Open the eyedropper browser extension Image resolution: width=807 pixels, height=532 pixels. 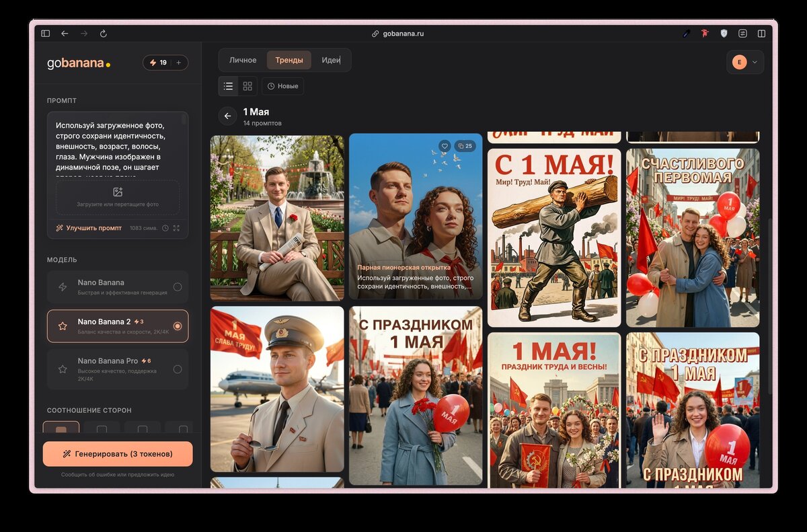(x=687, y=33)
